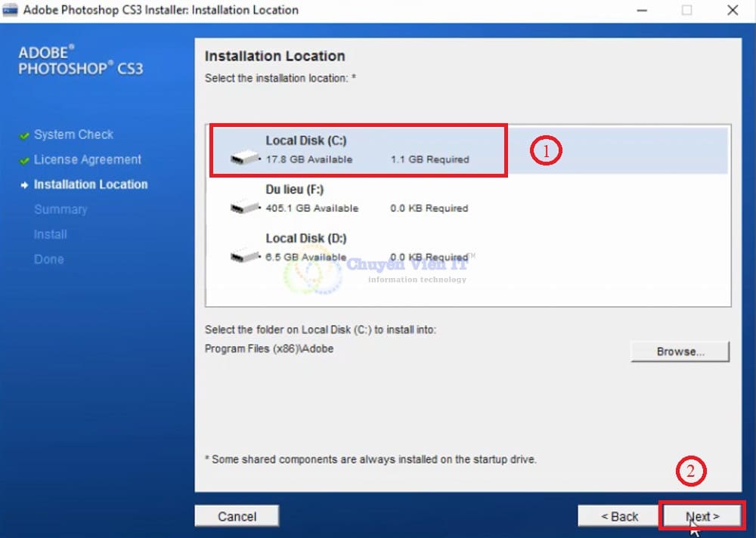Image resolution: width=756 pixels, height=538 pixels.
Task: Click the 405.1 GB Available text
Action: (311, 208)
